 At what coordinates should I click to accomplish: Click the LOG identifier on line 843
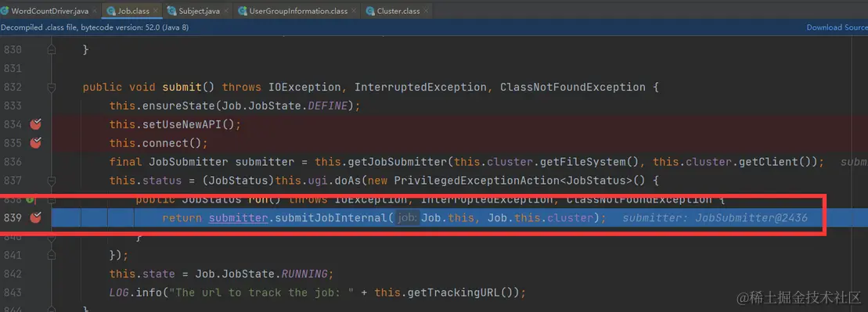tap(119, 292)
